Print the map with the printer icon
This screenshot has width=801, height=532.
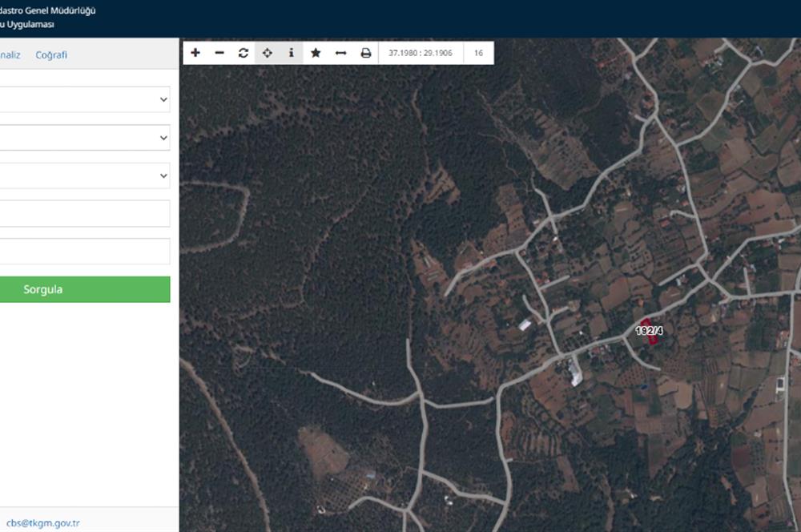pos(366,53)
